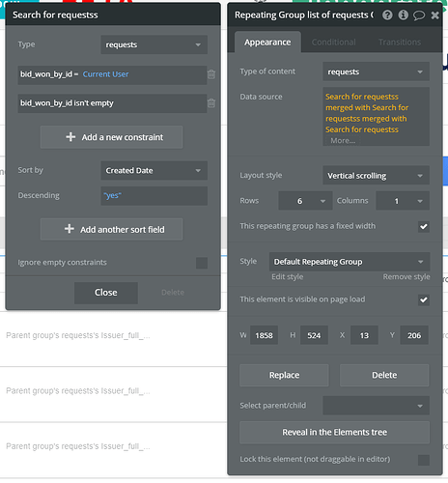Open the Sort by Created Date dropdown

154,170
